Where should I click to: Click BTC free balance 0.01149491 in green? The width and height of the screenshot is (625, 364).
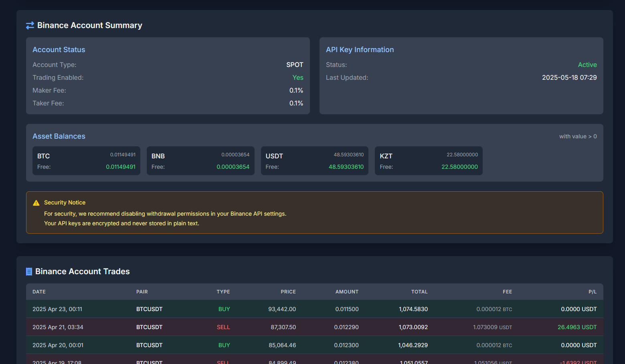(x=121, y=167)
